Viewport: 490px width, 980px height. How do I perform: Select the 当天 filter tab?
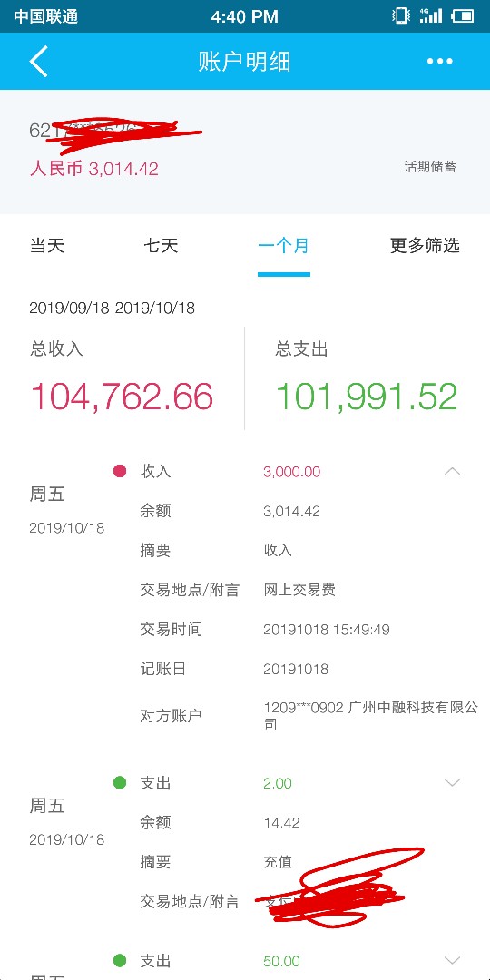pos(47,246)
